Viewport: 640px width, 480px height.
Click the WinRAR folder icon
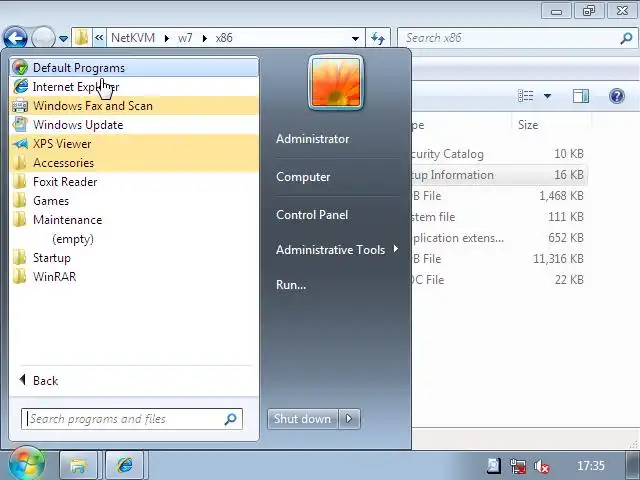click(19, 277)
